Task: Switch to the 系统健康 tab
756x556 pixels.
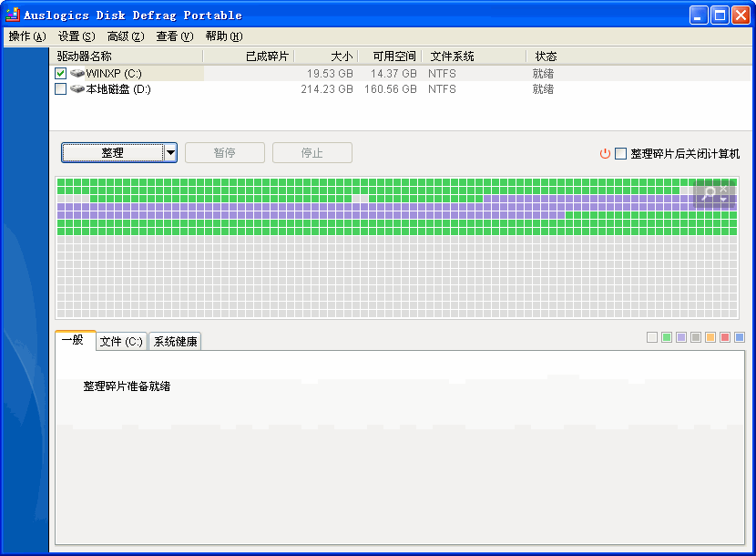Action: tap(175, 342)
